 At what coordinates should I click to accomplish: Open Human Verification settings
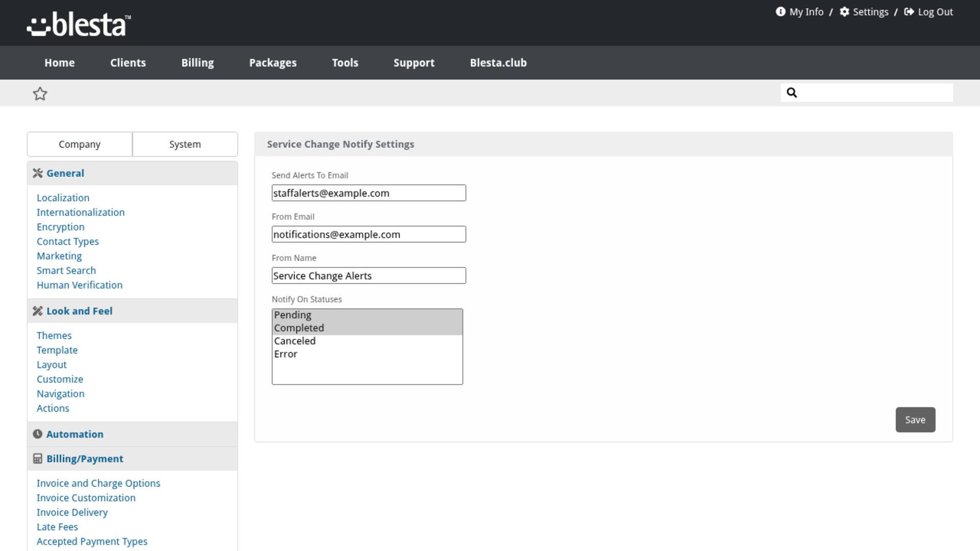pos(80,285)
